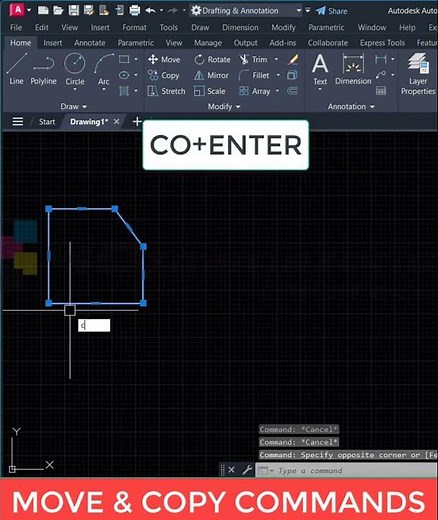Click the Scale button
Screen dimensions: 438x520
click(210, 91)
